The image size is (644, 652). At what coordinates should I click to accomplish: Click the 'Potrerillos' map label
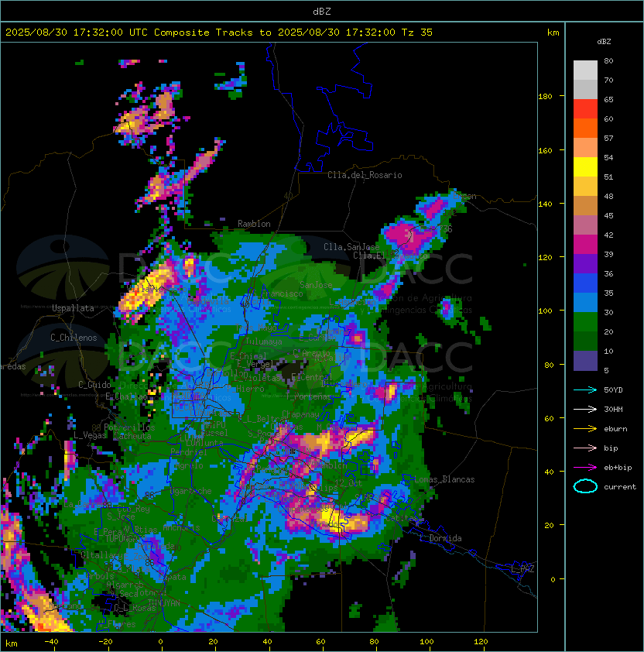[129, 427]
